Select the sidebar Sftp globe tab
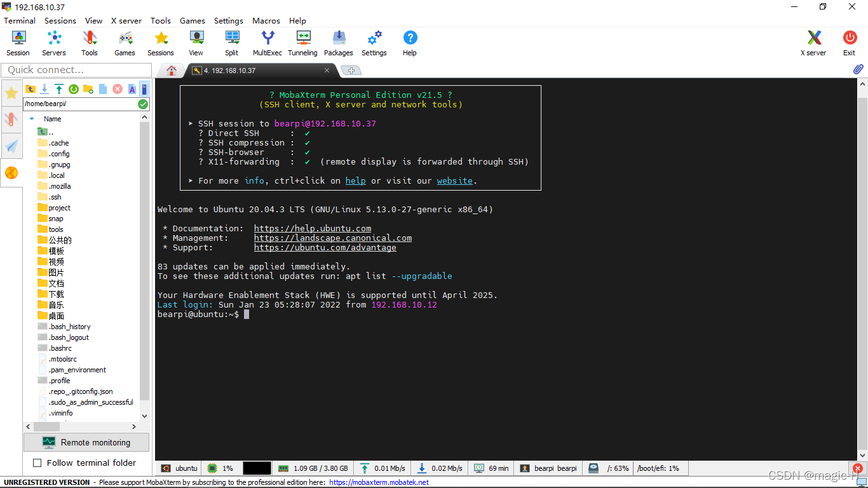This screenshot has width=868, height=488. tap(11, 172)
